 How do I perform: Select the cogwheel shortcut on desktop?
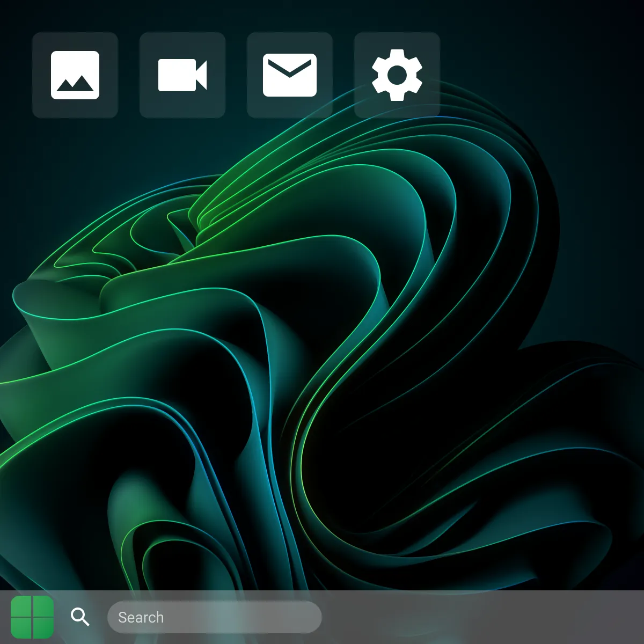[397, 75]
